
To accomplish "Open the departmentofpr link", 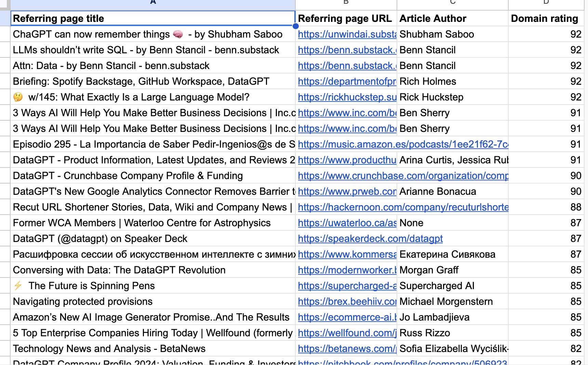I will point(347,81).
